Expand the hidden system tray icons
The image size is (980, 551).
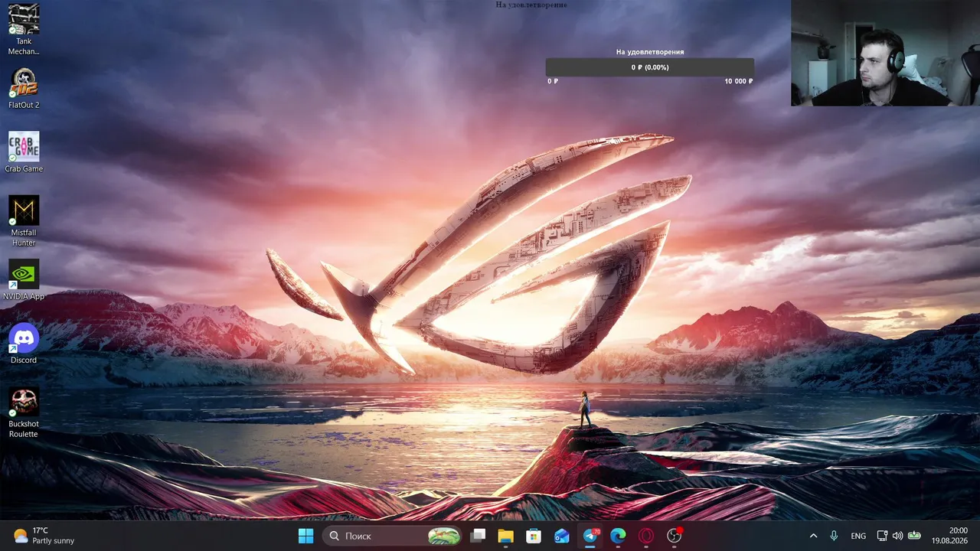[813, 536]
